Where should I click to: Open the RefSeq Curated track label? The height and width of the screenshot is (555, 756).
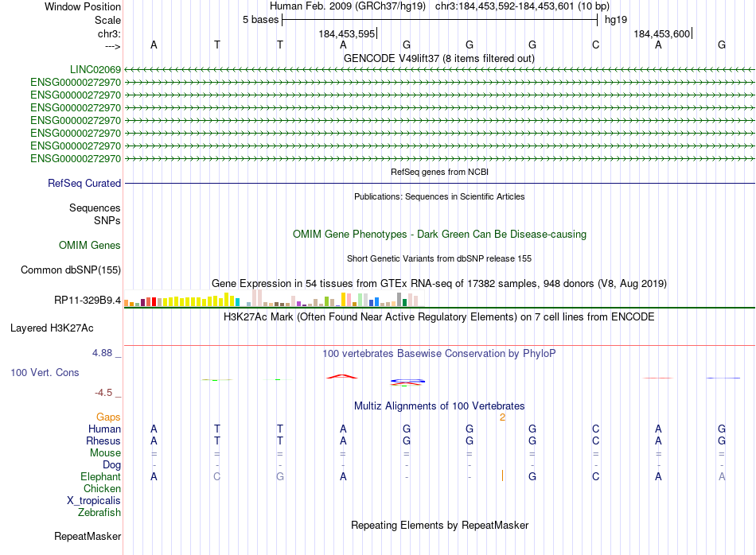(x=84, y=183)
